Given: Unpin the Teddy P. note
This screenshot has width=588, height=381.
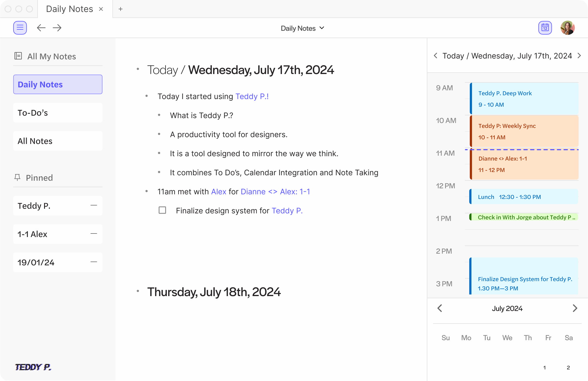Looking at the screenshot, I should (x=94, y=205).
